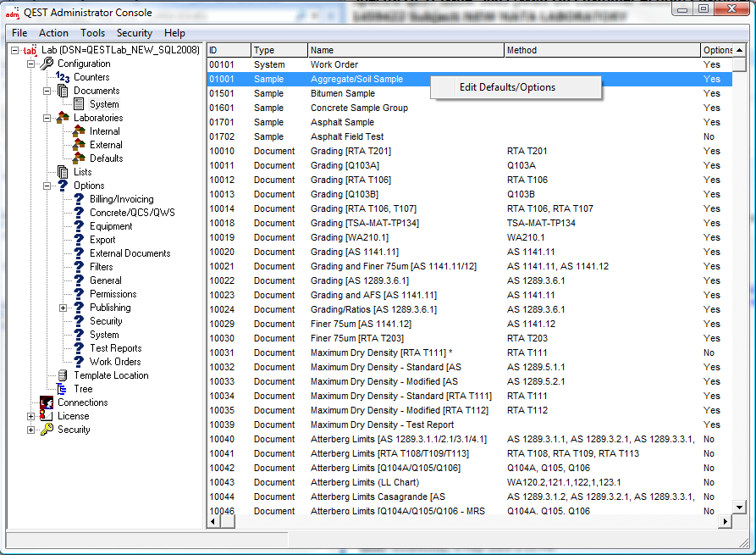Click vertical scrollbar down arrow in list
The width and height of the screenshot is (756, 555).
tap(739, 507)
